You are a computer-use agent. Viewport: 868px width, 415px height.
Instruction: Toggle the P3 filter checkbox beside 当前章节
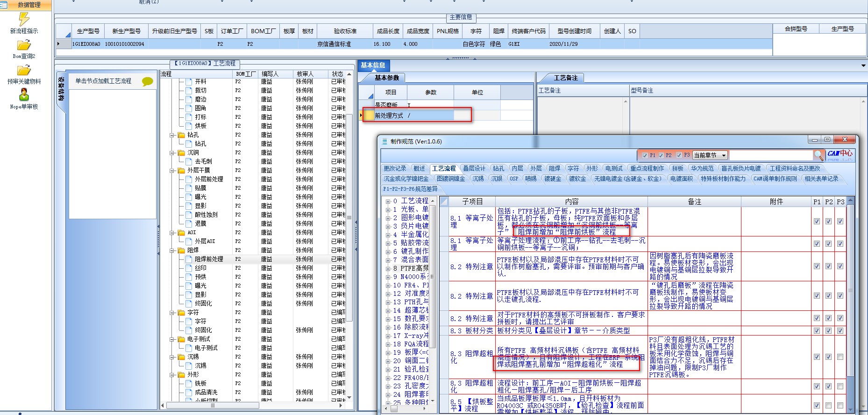(679, 155)
